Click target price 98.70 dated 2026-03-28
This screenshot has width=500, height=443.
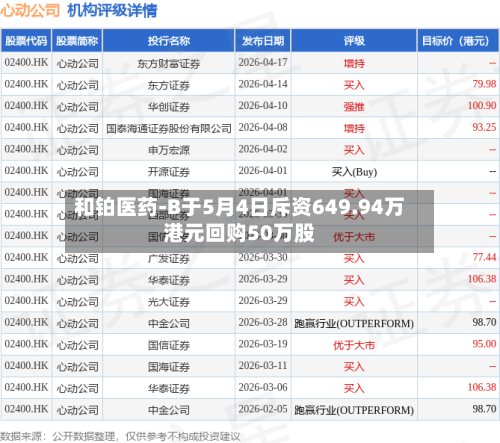point(484,322)
